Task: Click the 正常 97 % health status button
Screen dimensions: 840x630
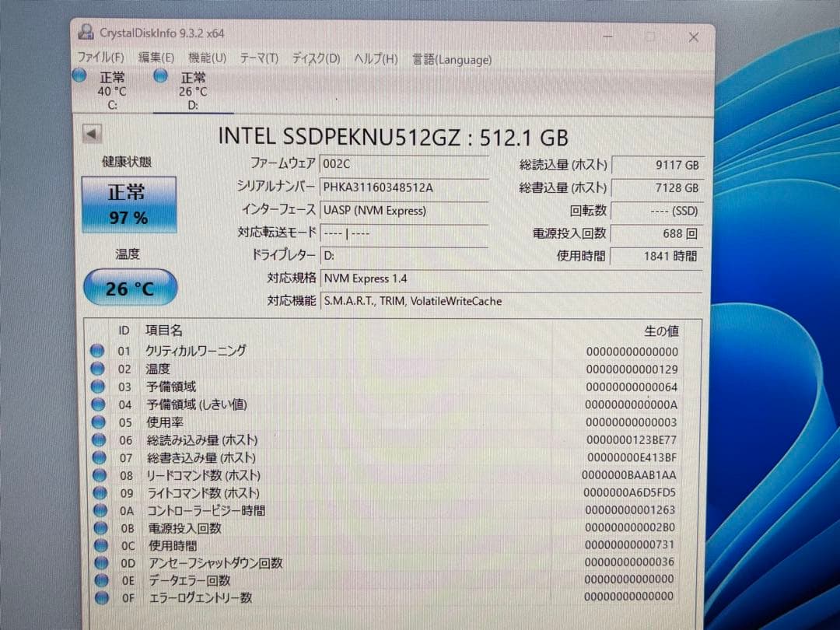Action: (x=128, y=205)
